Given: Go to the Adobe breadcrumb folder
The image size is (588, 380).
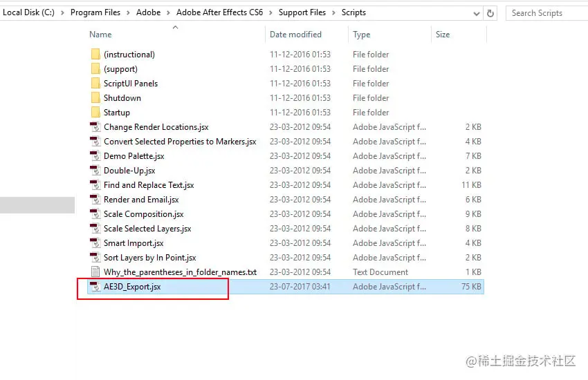Looking at the screenshot, I should click(148, 12).
